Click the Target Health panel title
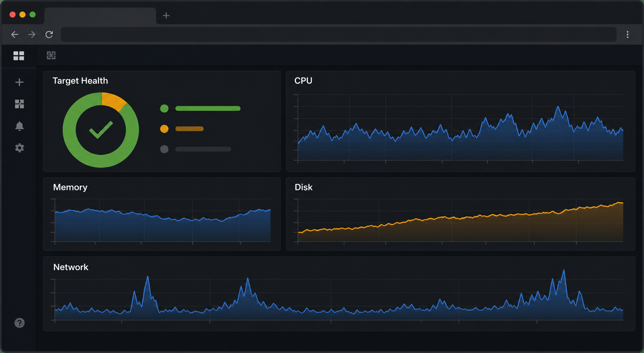The width and height of the screenshot is (644, 353). click(x=80, y=81)
